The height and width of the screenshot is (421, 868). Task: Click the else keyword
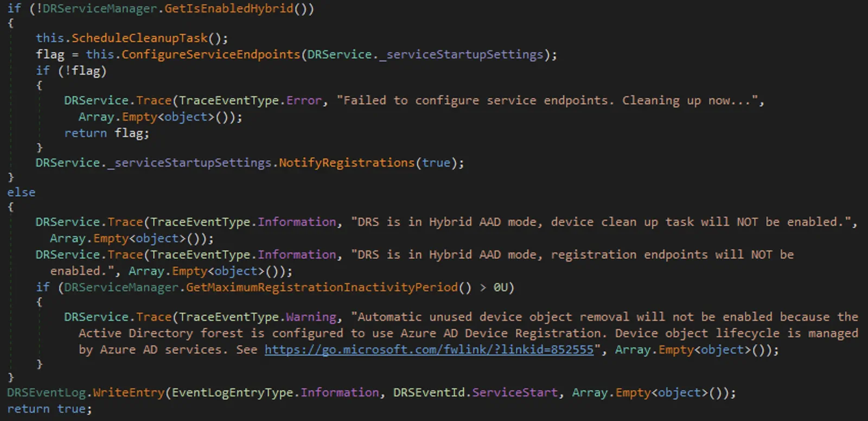coord(21,193)
